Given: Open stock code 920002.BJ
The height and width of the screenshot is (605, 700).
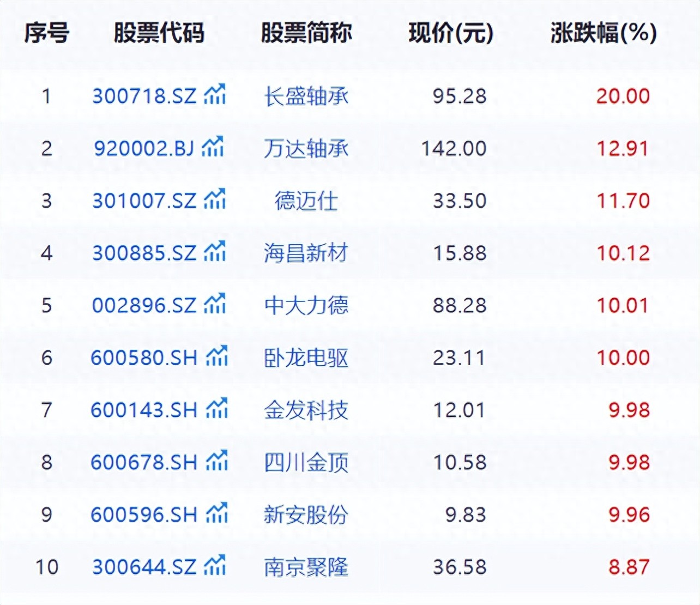Looking at the screenshot, I should click(144, 149).
